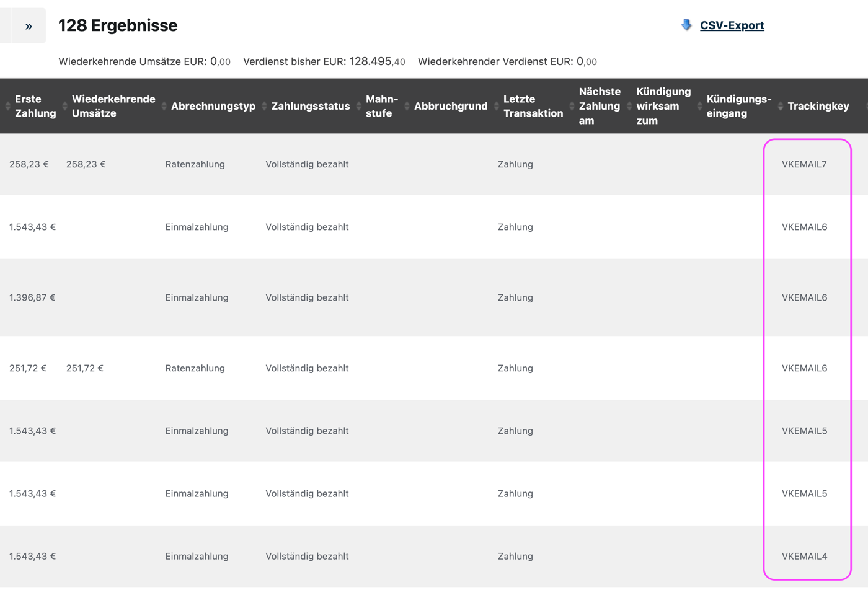Open the CSV-Export link

click(x=732, y=25)
